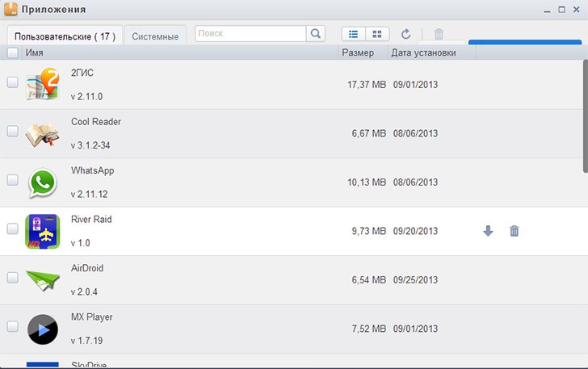
Task: Click the search magnifier button
Action: coord(315,34)
